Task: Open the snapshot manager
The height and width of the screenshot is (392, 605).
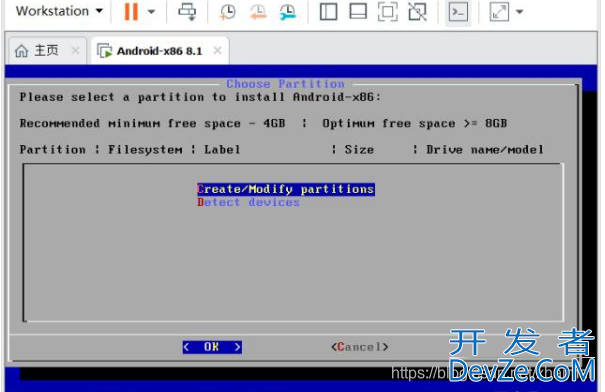Action: (288, 12)
